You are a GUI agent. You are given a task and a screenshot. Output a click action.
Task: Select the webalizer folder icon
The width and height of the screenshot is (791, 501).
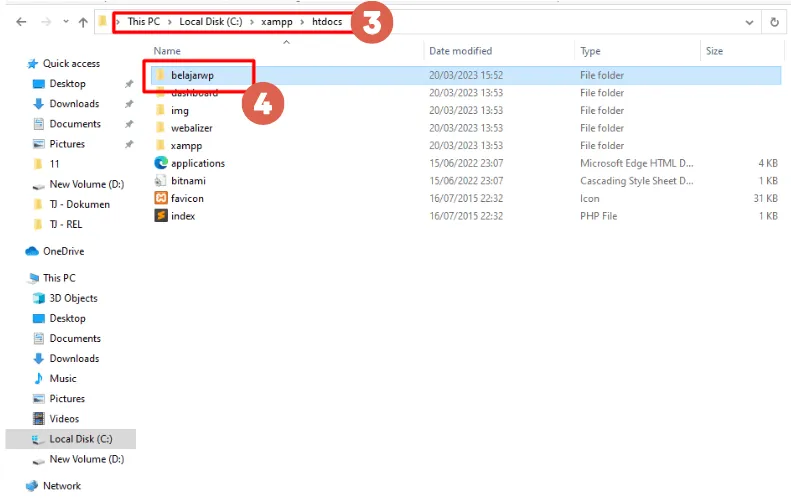160,128
